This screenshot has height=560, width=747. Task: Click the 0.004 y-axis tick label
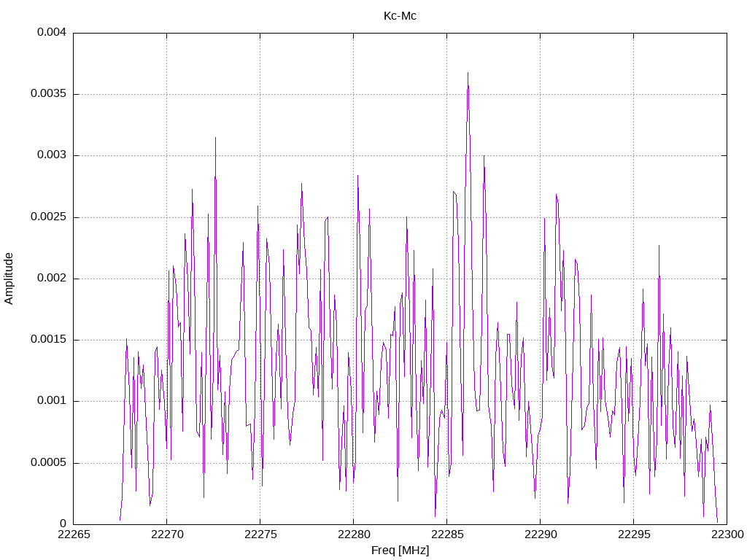(x=52, y=32)
